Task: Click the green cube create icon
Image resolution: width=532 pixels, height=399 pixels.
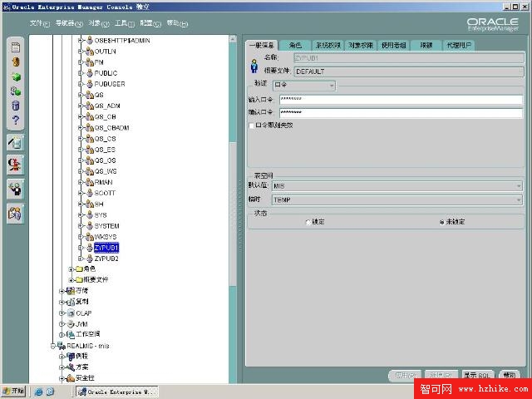Action: (16, 76)
